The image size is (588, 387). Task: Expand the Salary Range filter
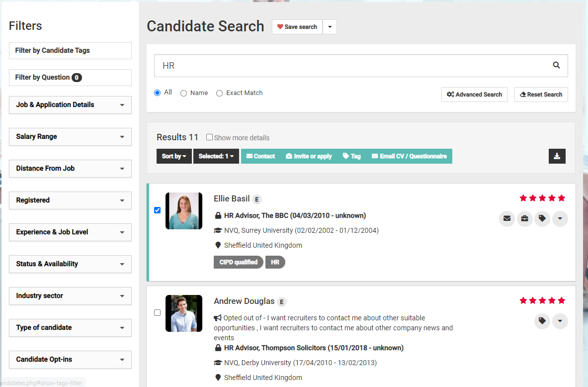(70, 137)
